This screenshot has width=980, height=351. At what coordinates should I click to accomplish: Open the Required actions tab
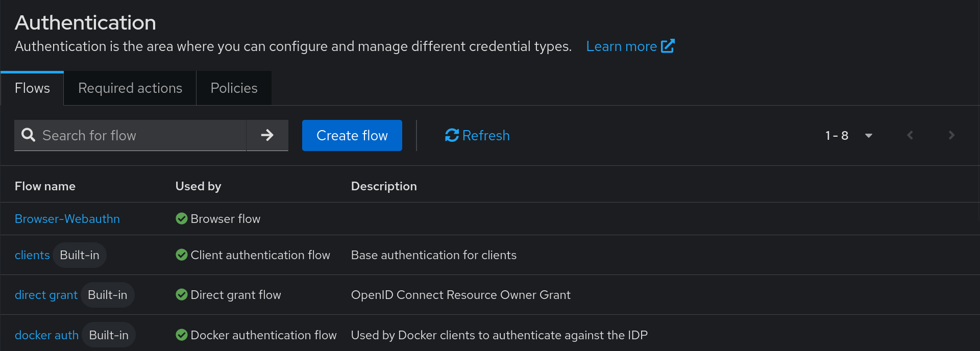[130, 88]
